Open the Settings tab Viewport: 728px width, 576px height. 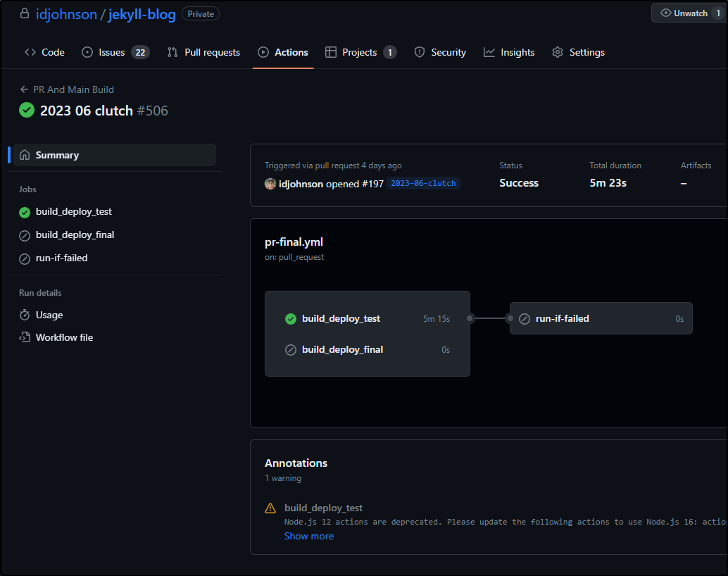coord(579,53)
